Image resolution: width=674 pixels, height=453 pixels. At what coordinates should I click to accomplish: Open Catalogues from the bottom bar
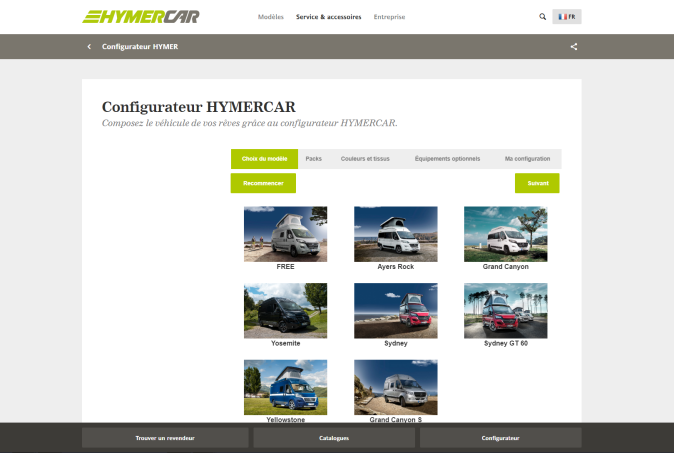(x=334, y=438)
